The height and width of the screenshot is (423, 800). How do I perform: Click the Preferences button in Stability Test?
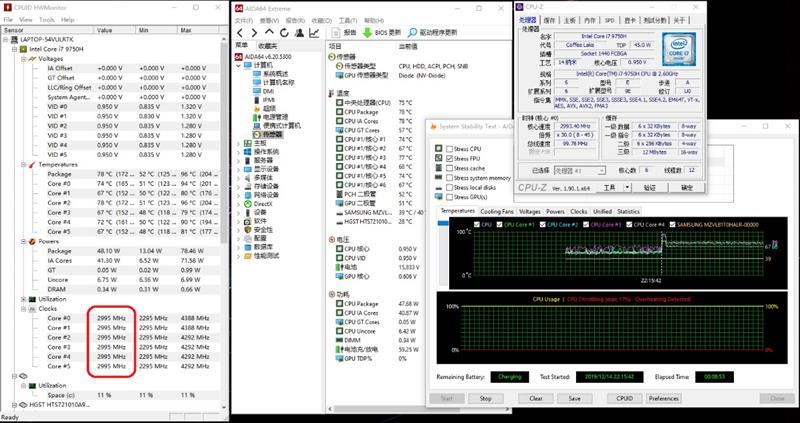[x=664, y=399]
